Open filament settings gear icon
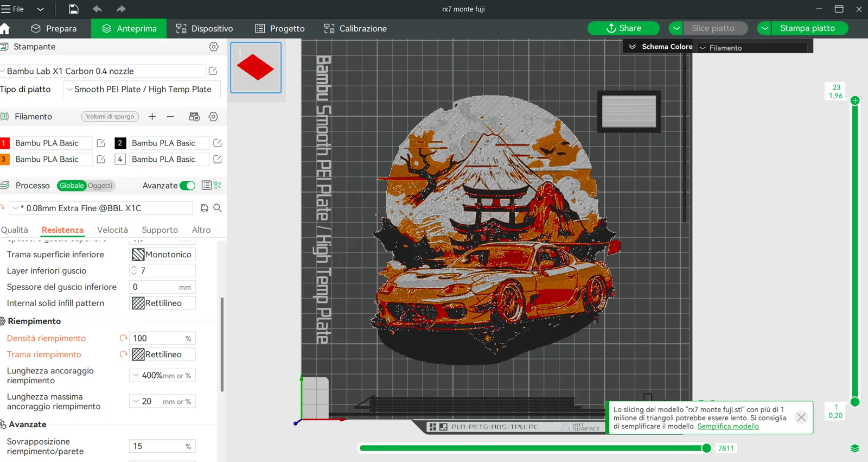Viewport: 868px width, 462px height. (213, 117)
